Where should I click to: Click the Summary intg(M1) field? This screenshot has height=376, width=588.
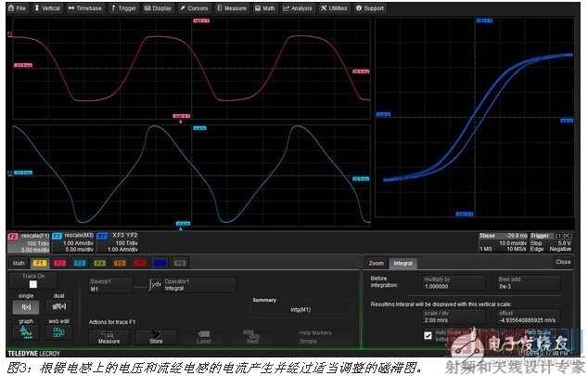pyautogui.click(x=300, y=309)
